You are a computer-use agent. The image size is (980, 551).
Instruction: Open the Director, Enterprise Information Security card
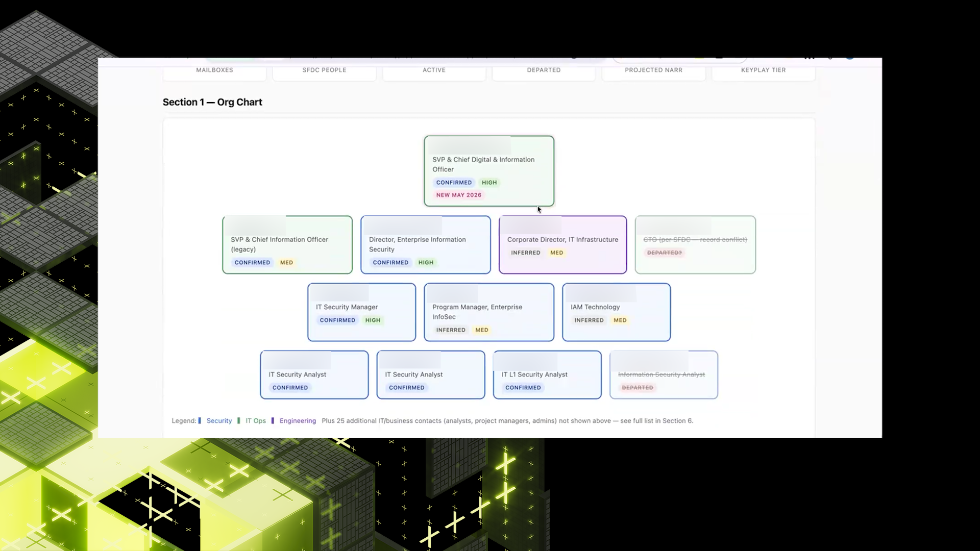click(x=426, y=245)
